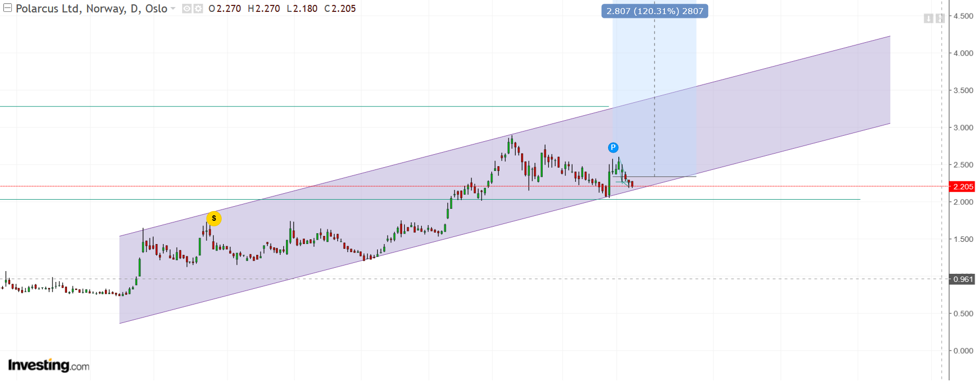The height and width of the screenshot is (382, 980).
Task: Click the high value H2.270
Action: tap(264, 9)
